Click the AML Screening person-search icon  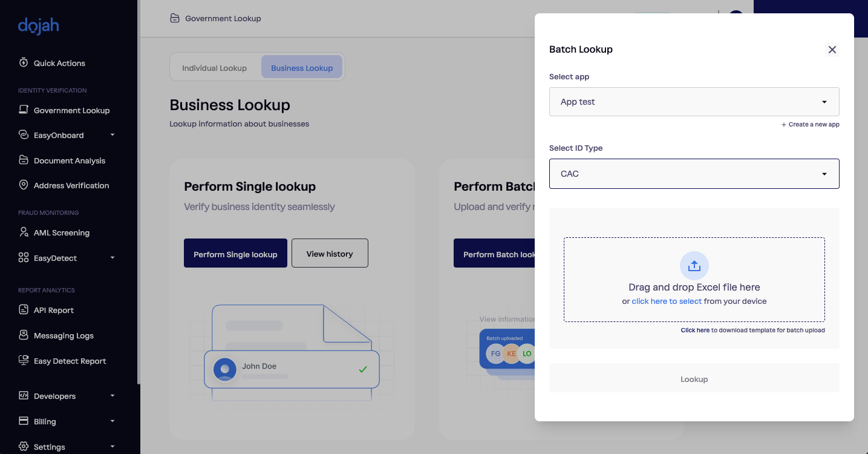tap(24, 232)
